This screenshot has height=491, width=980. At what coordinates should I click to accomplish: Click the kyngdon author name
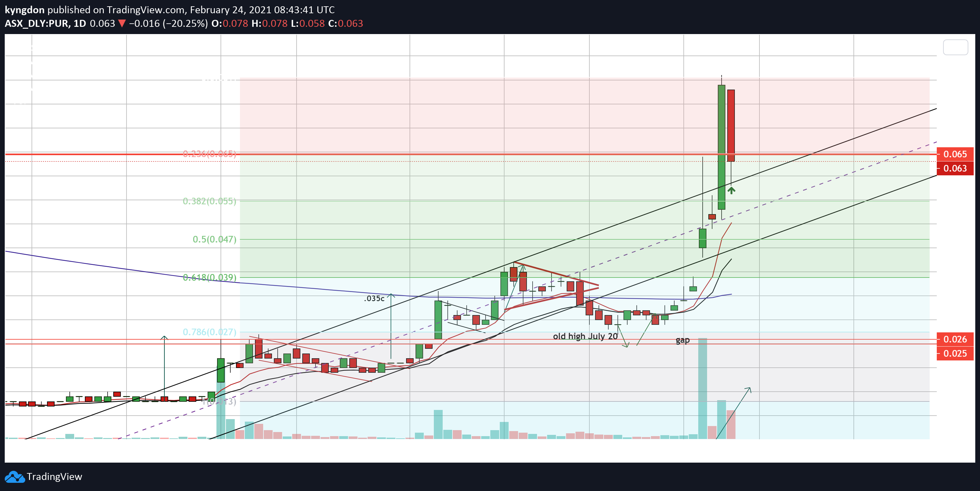[25, 10]
